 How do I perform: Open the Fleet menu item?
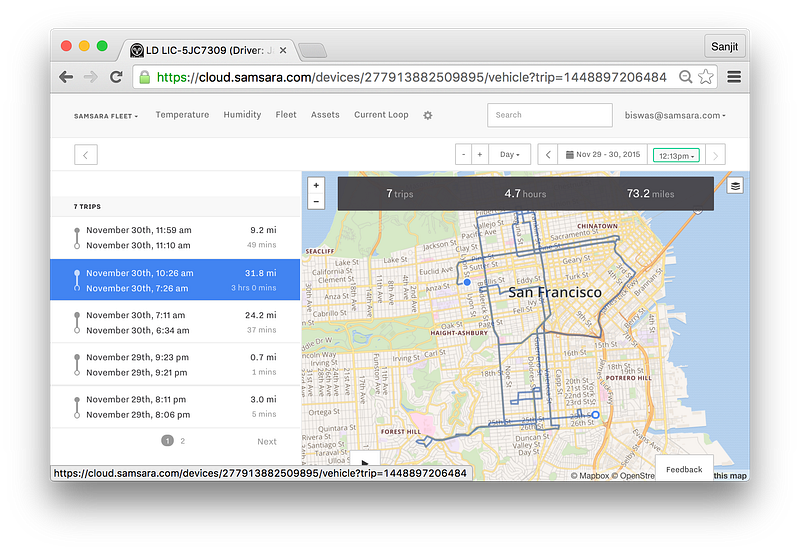pyautogui.click(x=286, y=115)
